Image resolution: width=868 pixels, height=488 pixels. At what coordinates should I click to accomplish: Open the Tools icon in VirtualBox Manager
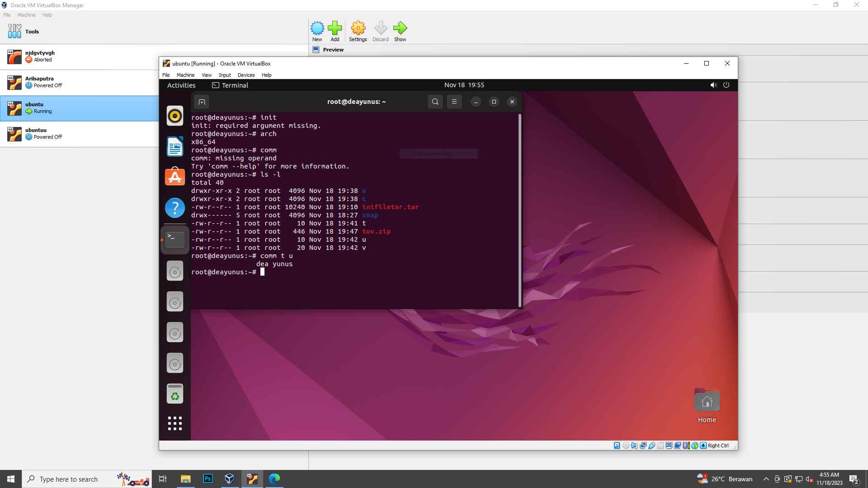coord(14,31)
